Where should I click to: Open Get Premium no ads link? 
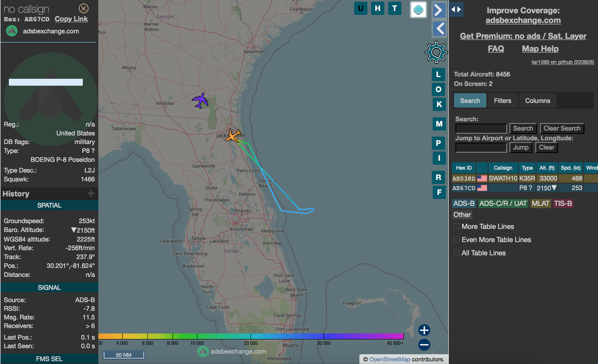pyautogui.click(x=523, y=36)
